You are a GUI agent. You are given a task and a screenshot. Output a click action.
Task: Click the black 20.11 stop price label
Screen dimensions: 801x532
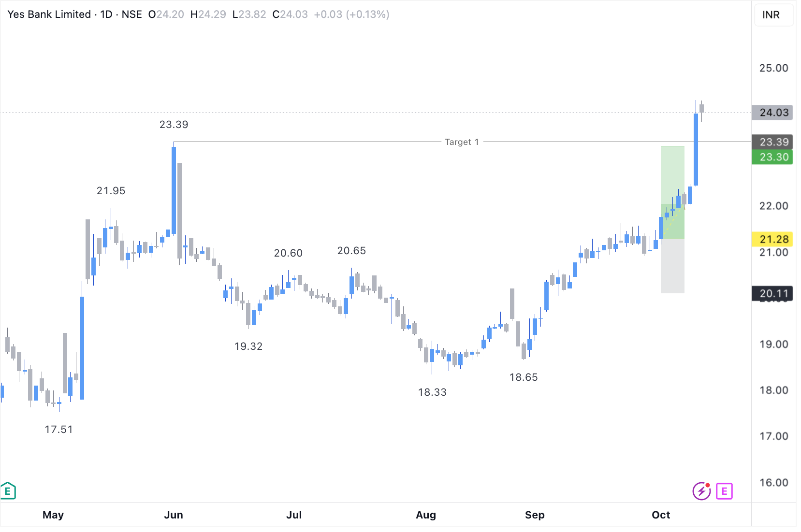(x=773, y=293)
